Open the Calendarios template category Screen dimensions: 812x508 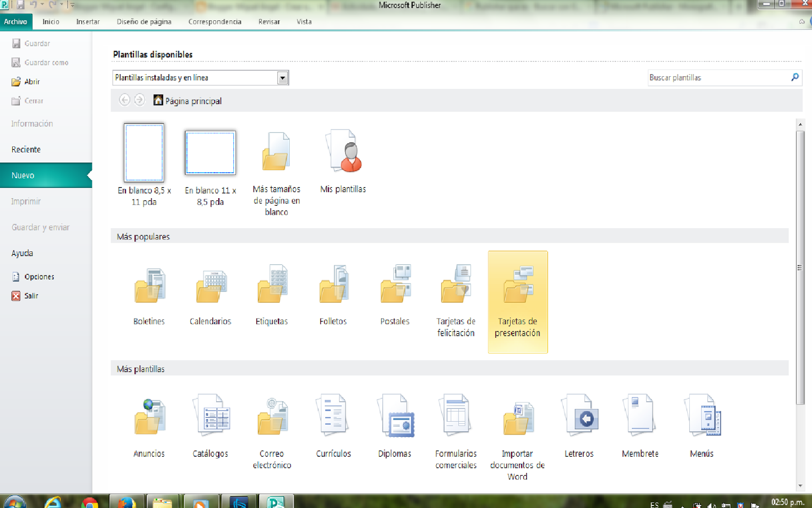point(211,297)
